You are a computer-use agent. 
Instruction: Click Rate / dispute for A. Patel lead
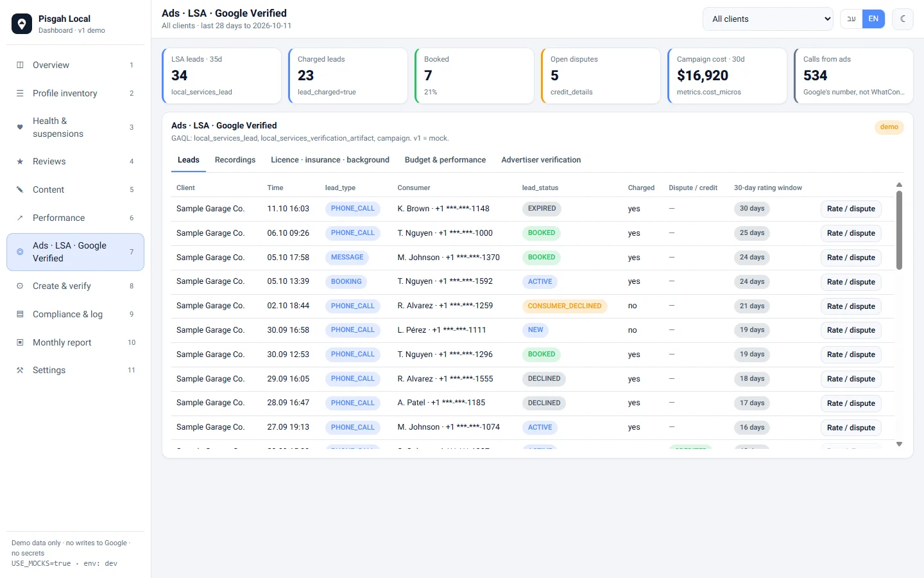[851, 403]
